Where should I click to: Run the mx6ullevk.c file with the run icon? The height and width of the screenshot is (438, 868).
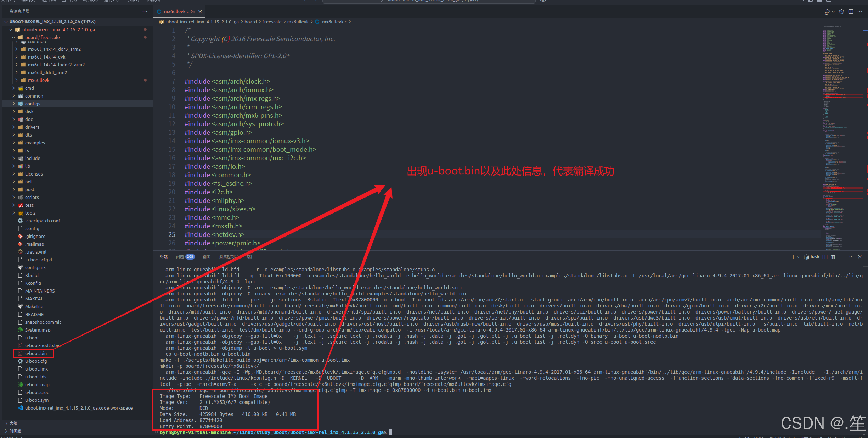pos(828,12)
